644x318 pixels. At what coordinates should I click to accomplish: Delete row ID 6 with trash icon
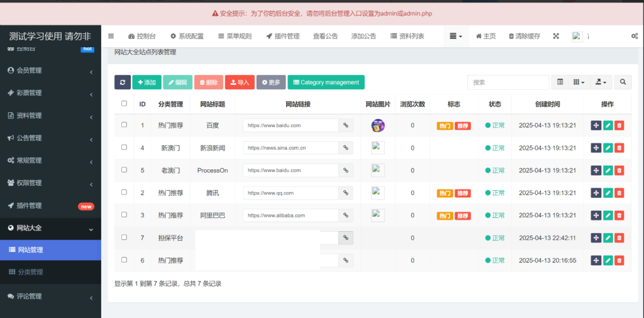coord(619,261)
